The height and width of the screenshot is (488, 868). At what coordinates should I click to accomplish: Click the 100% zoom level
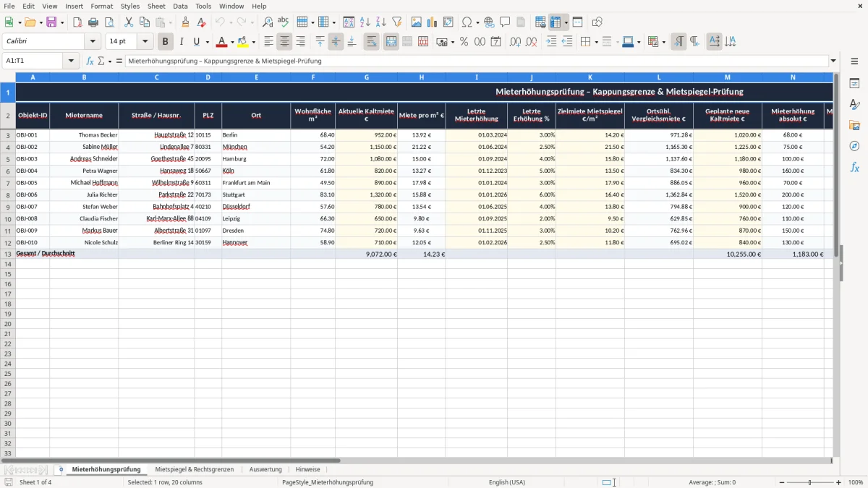856,482
